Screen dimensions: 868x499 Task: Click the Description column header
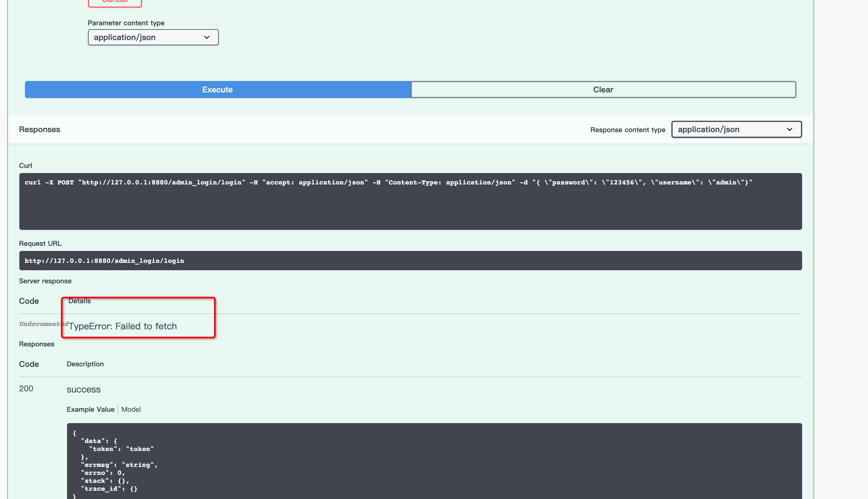pyautogui.click(x=85, y=364)
